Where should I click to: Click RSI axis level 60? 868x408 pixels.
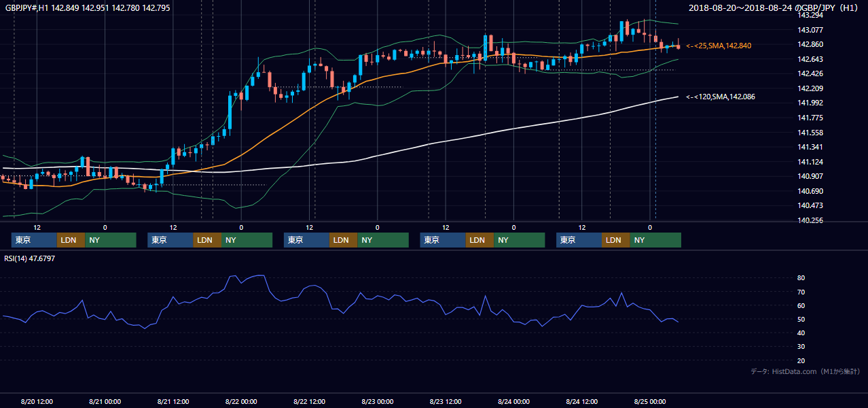(x=801, y=305)
